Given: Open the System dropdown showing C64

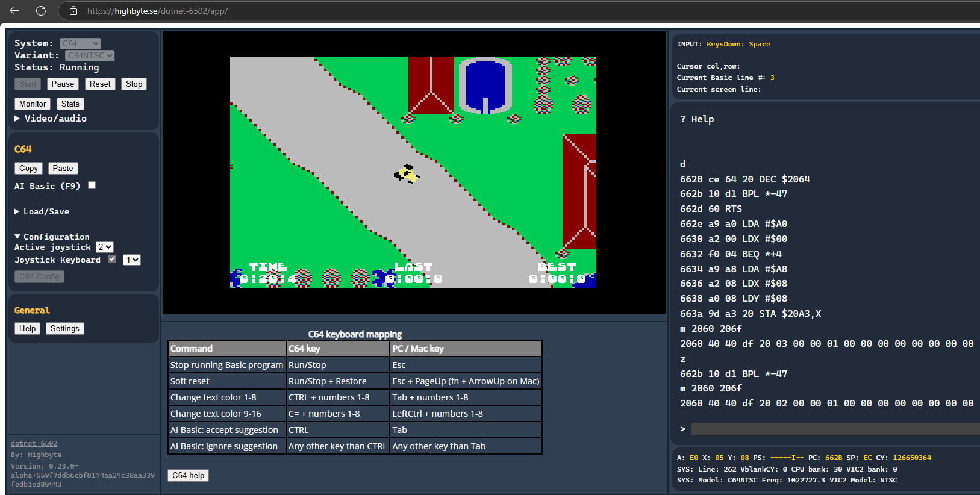Looking at the screenshot, I should click(x=80, y=43).
